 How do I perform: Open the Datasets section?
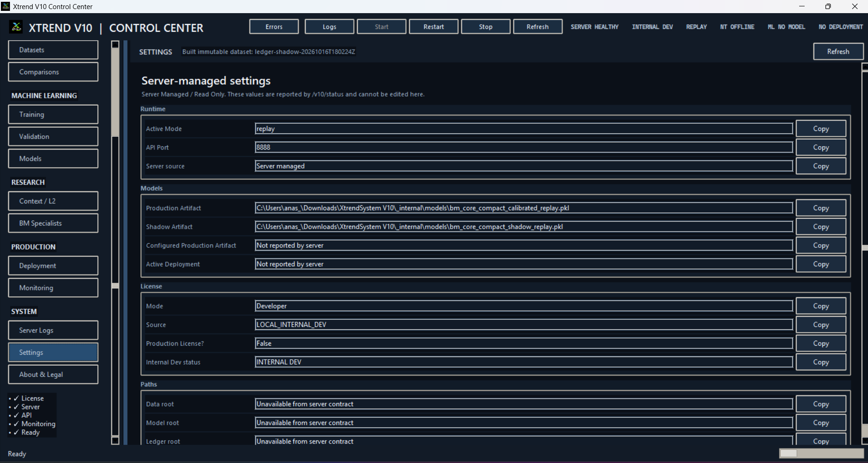(x=53, y=50)
